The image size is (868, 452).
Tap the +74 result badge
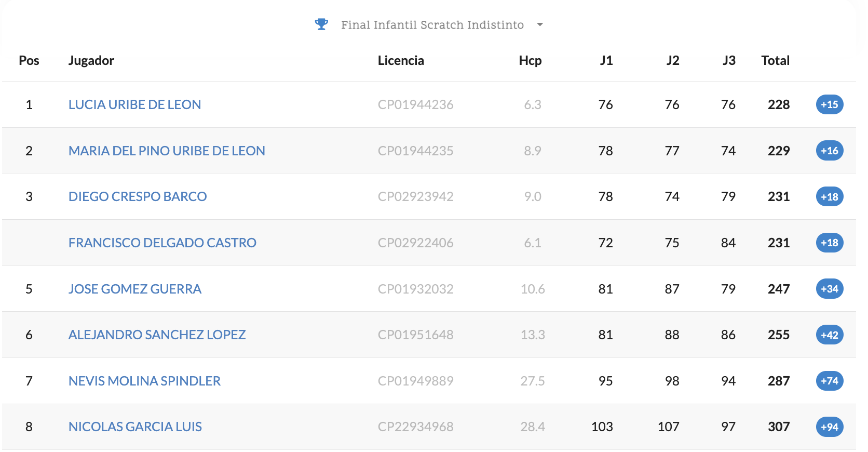829,381
